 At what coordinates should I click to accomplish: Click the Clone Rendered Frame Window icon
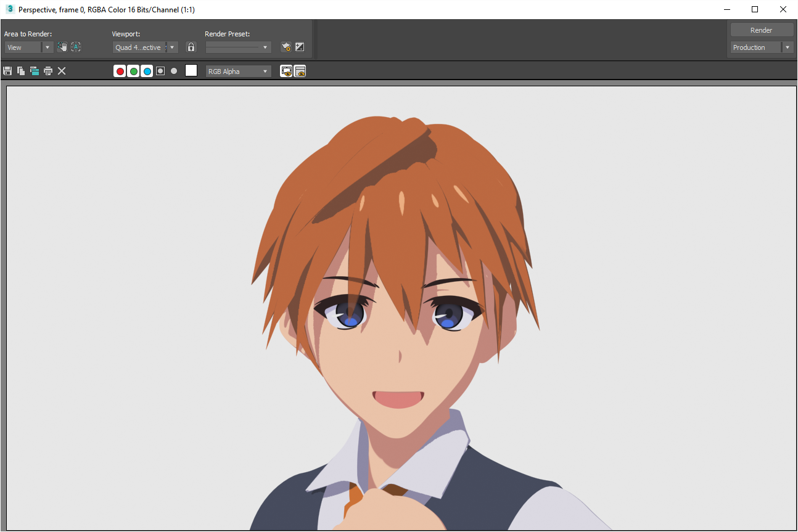click(35, 72)
